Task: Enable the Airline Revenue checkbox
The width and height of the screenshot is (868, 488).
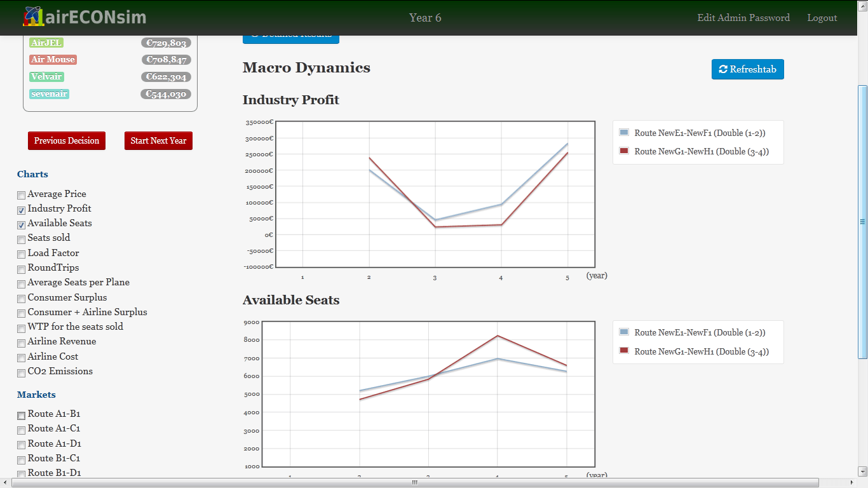Action: pos(21,342)
